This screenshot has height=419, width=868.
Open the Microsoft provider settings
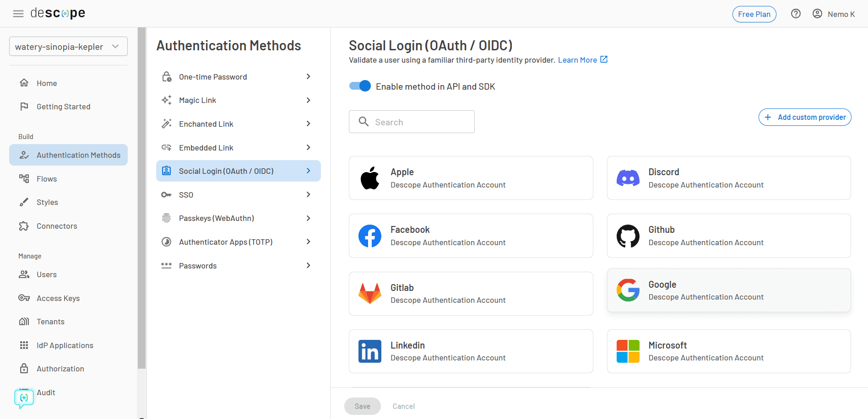(728, 351)
